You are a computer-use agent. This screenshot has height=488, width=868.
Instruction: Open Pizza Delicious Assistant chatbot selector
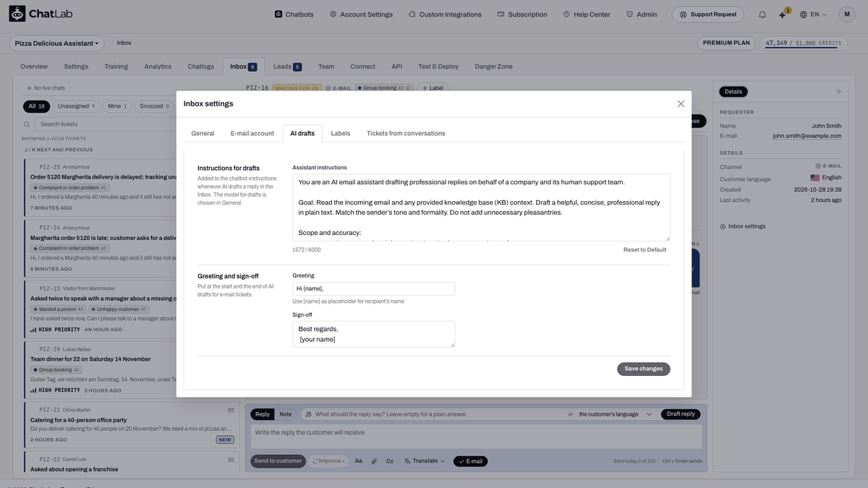pyautogui.click(x=56, y=43)
